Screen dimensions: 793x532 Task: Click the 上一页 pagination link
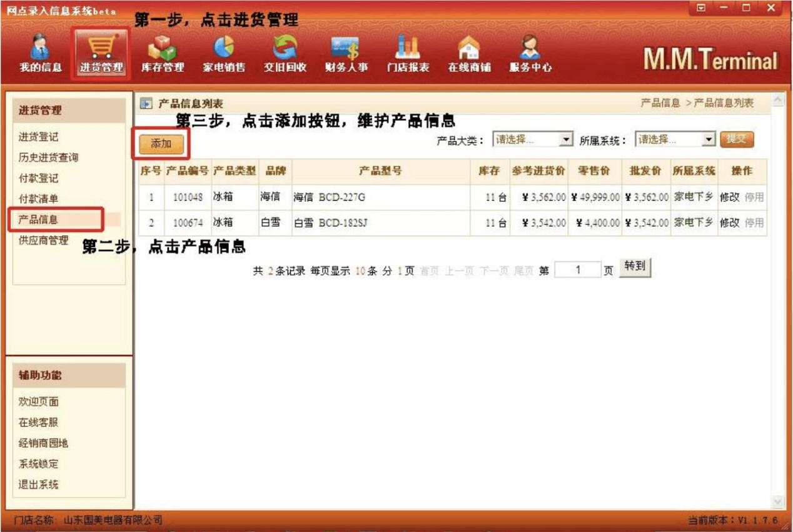coord(460,271)
